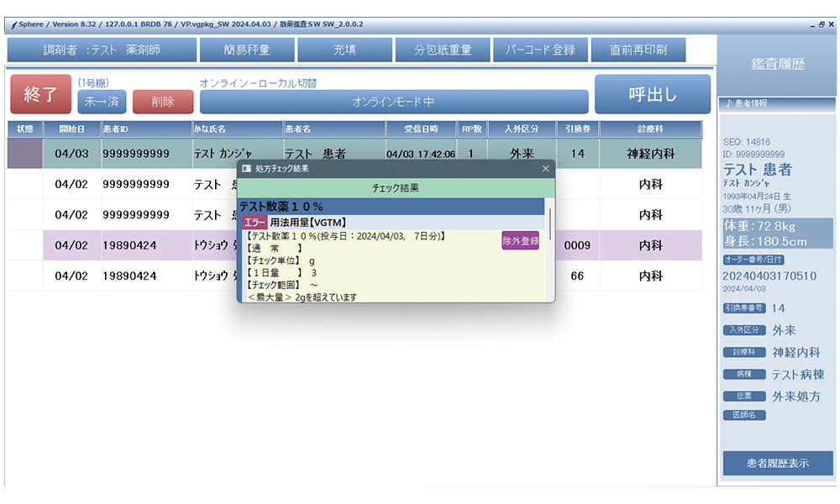Open the 分包紙重量 packet paper weight function
840x504 pixels.
point(443,50)
